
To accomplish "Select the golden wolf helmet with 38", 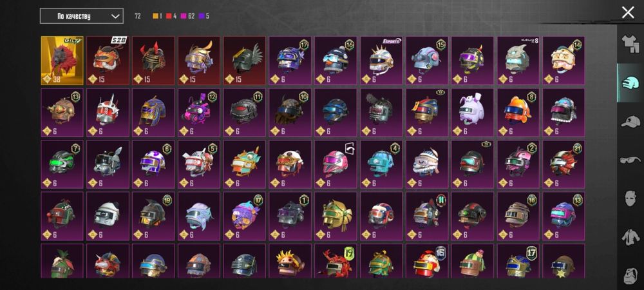I will tap(62, 61).
